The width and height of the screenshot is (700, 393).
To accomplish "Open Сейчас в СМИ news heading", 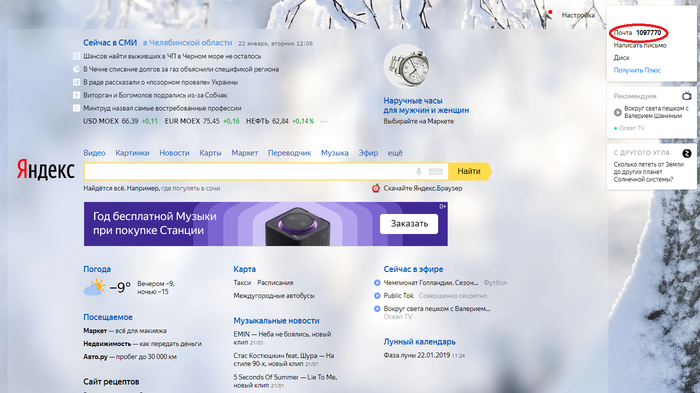I will pos(110,43).
